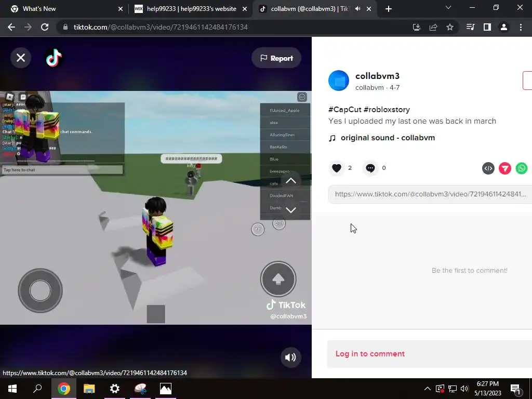
Task: Open the collabvm3 username link
Action: (377, 76)
